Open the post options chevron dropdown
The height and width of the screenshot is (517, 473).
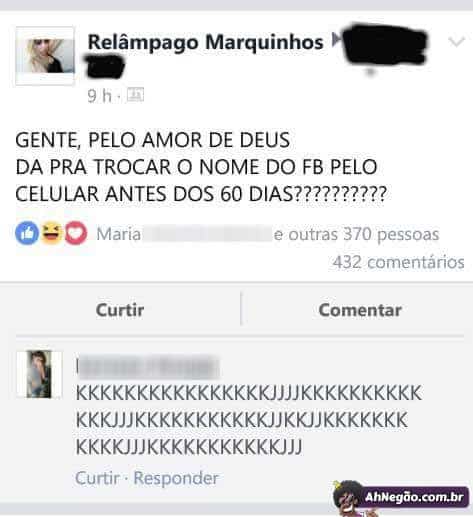tap(456, 41)
